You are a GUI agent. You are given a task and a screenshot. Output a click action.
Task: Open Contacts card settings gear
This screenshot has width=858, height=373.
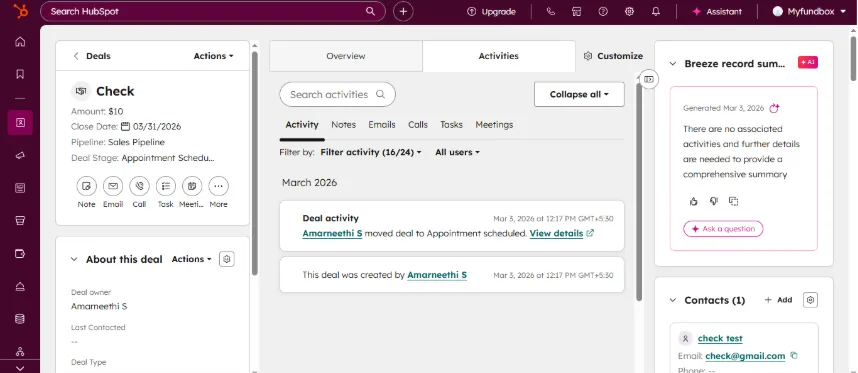(x=810, y=300)
